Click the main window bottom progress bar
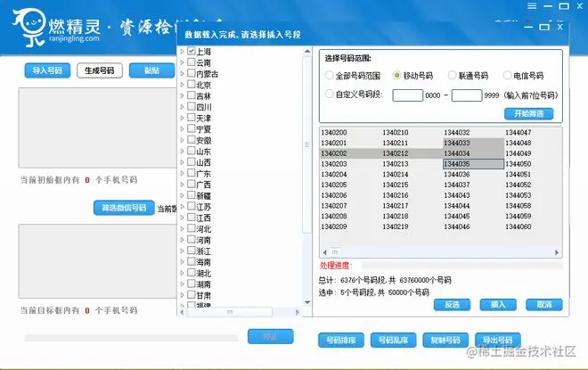 click(x=131, y=338)
